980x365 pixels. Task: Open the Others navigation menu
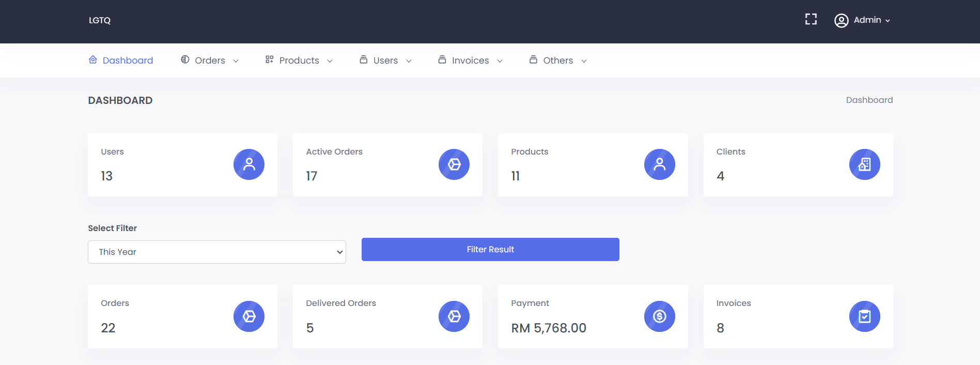558,60
